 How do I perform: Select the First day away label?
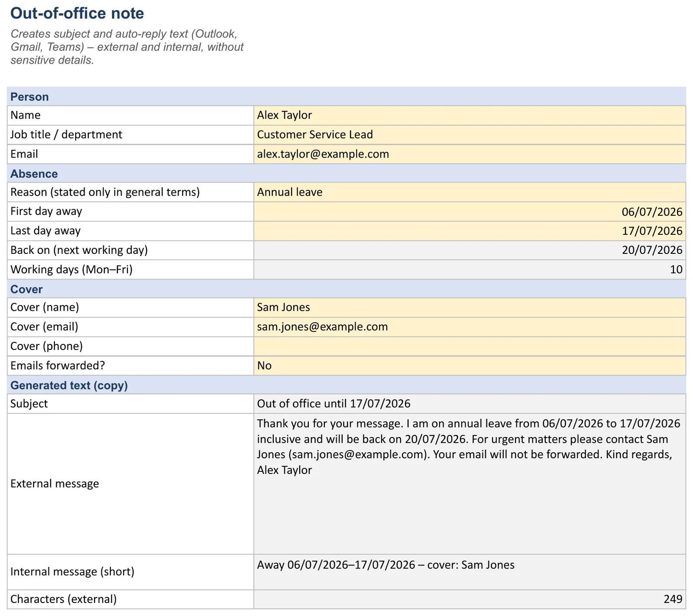point(46,211)
